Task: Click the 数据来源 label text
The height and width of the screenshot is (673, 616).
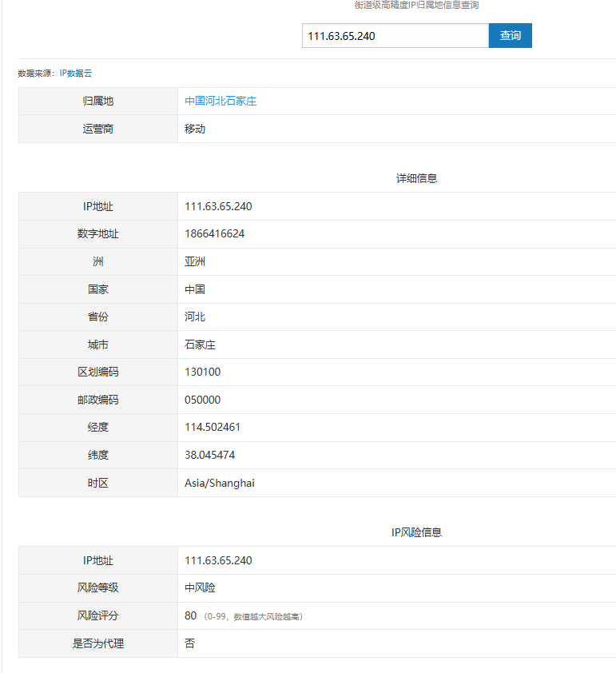Action: click(34, 74)
